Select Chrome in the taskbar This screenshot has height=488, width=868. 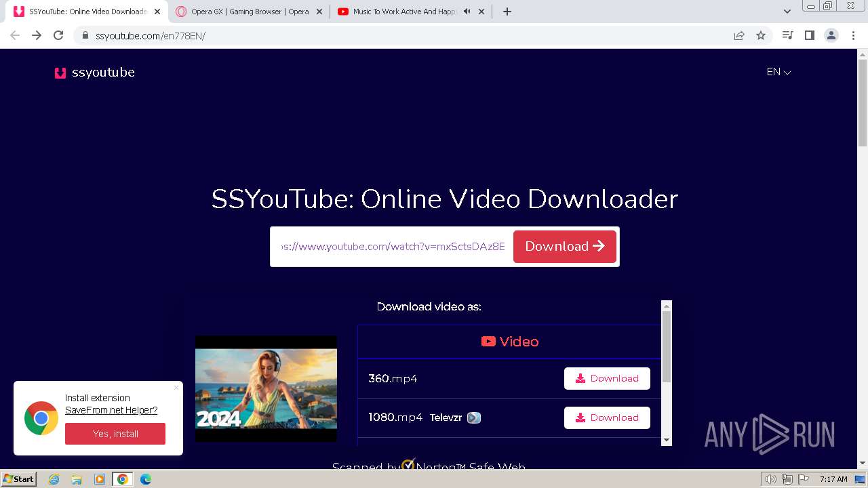123,479
